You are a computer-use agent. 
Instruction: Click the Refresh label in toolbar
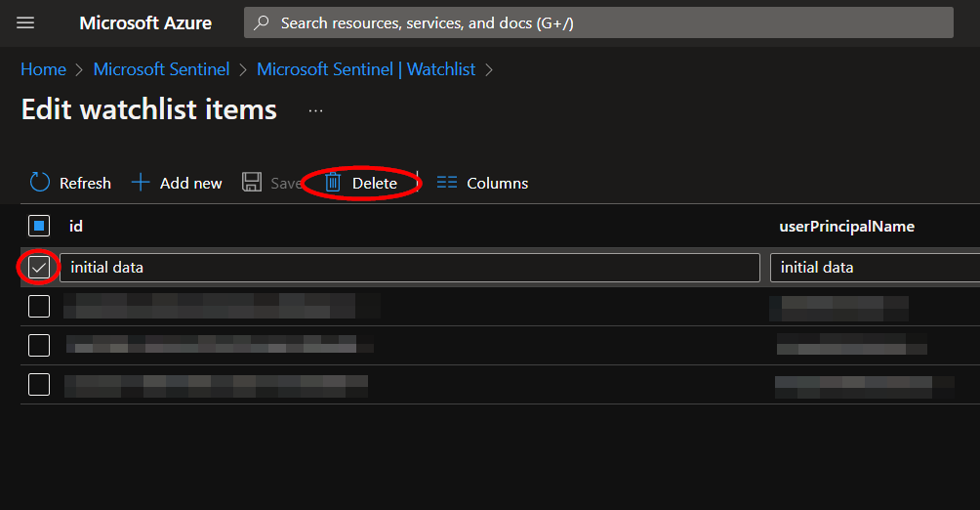(85, 184)
